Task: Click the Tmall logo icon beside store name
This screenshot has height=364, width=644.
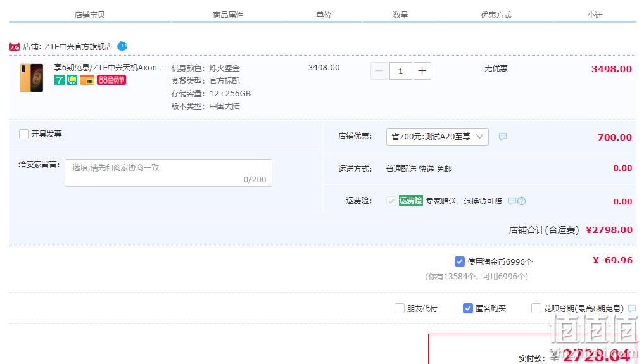Action: 15,47
